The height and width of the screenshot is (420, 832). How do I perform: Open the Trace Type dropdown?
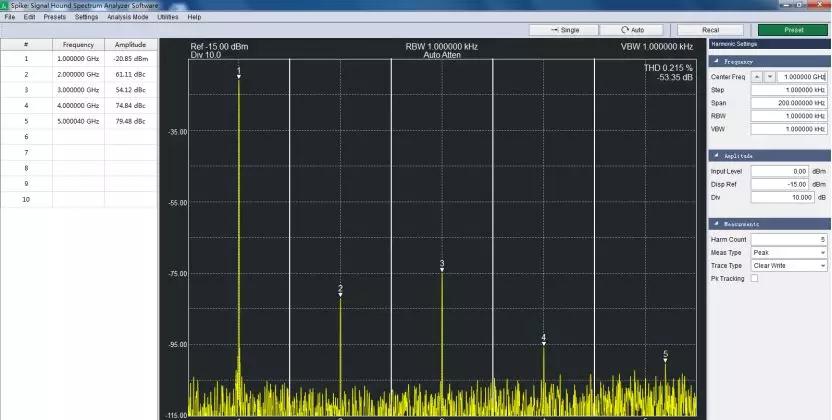tap(789, 266)
